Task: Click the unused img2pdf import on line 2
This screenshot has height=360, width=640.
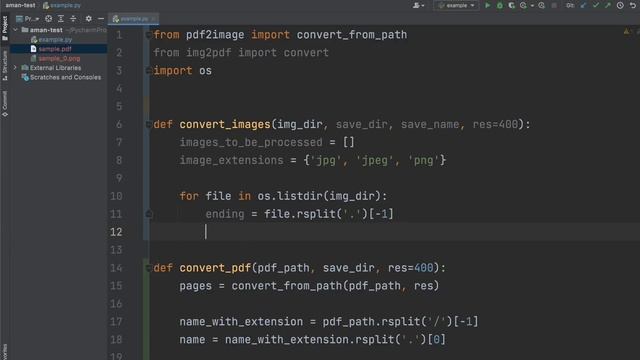Action: click(209, 53)
